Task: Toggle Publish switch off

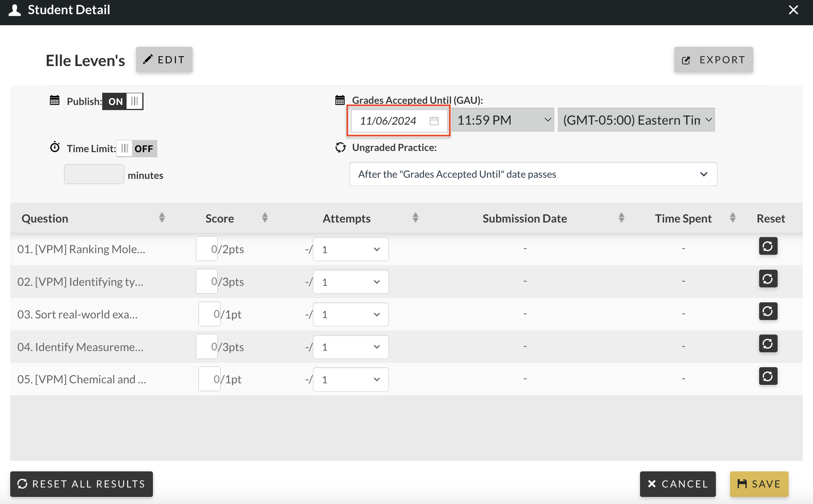Action: coord(123,101)
